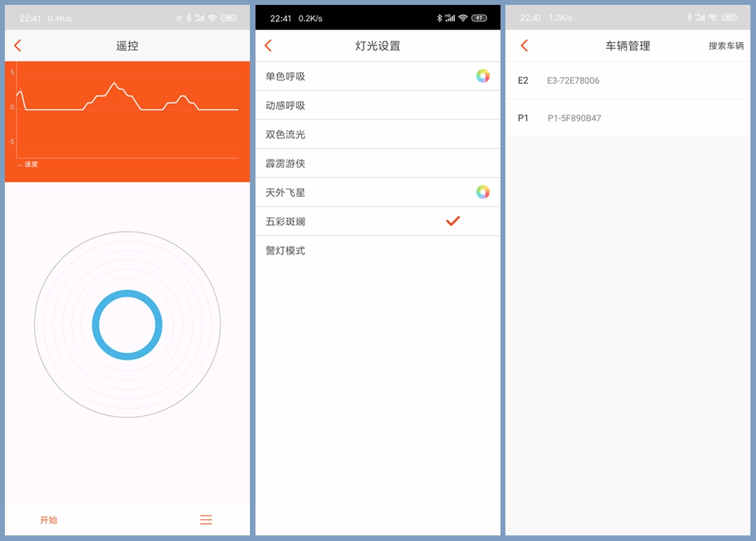Deselect the checked 五彩斑斓 mode
The width and height of the screenshot is (756, 541).
click(x=451, y=221)
